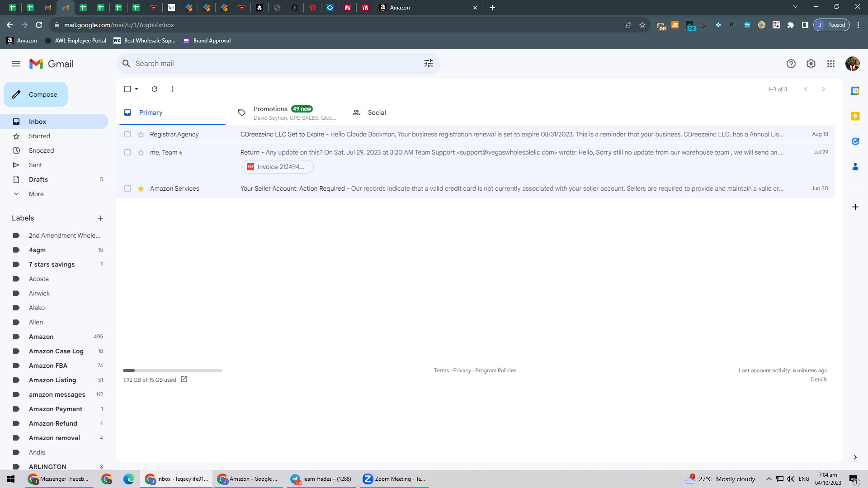The height and width of the screenshot is (488, 868).
Task: Open the Drafts folder
Action: (54, 179)
